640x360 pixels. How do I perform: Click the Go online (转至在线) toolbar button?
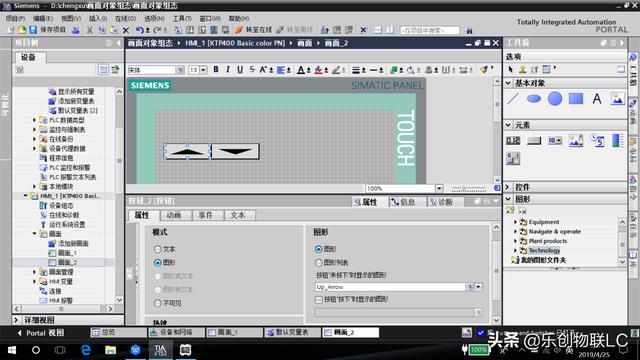[x=253, y=30]
